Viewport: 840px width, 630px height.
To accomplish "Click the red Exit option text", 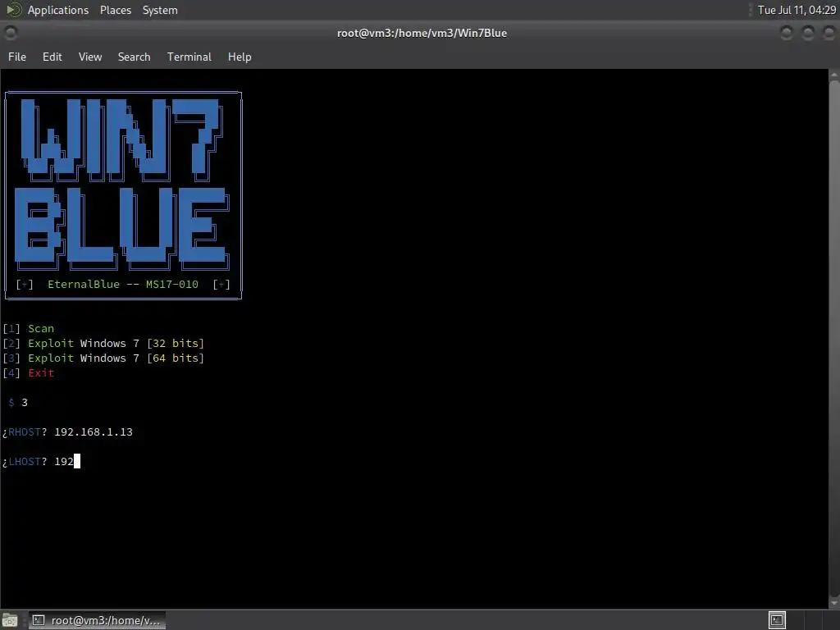I will pyautogui.click(x=41, y=373).
